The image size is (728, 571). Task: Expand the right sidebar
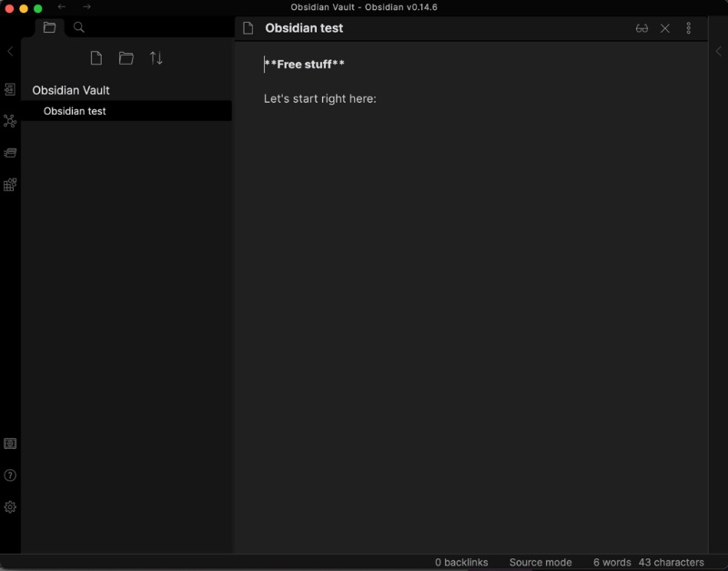point(718,51)
